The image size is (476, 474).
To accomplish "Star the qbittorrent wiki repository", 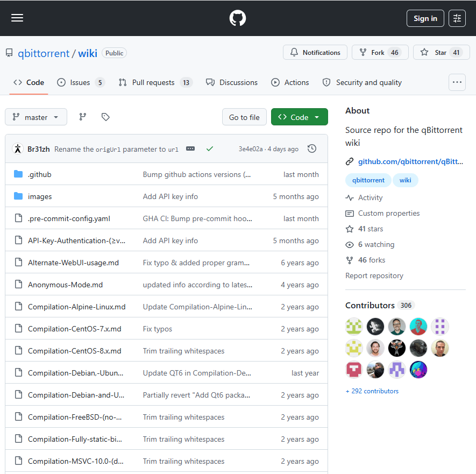I will point(441,53).
